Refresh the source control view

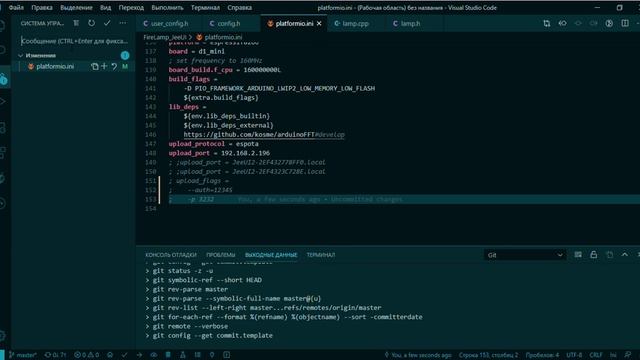[x=91, y=23]
